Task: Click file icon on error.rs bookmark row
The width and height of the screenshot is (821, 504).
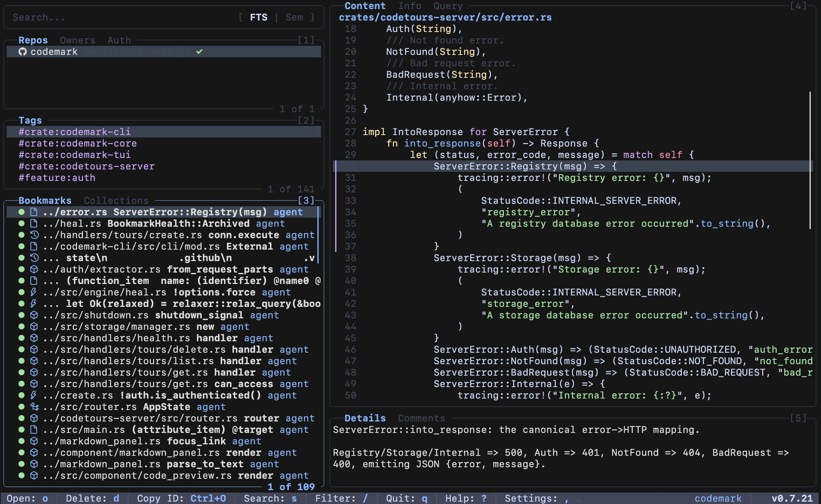Action: pos(34,212)
